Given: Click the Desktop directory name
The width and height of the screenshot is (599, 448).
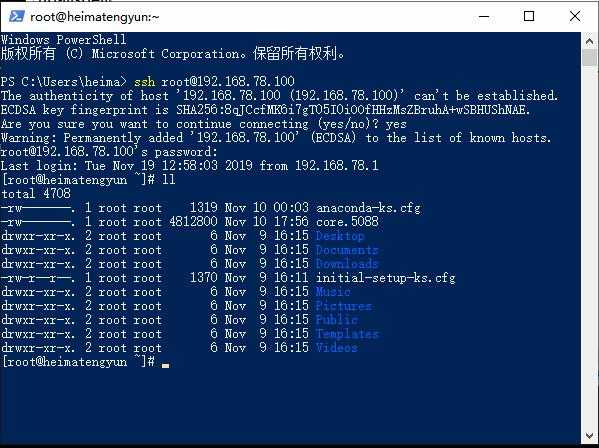Looking at the screenshot, I should pyautogui.click(x=340, y=236).
